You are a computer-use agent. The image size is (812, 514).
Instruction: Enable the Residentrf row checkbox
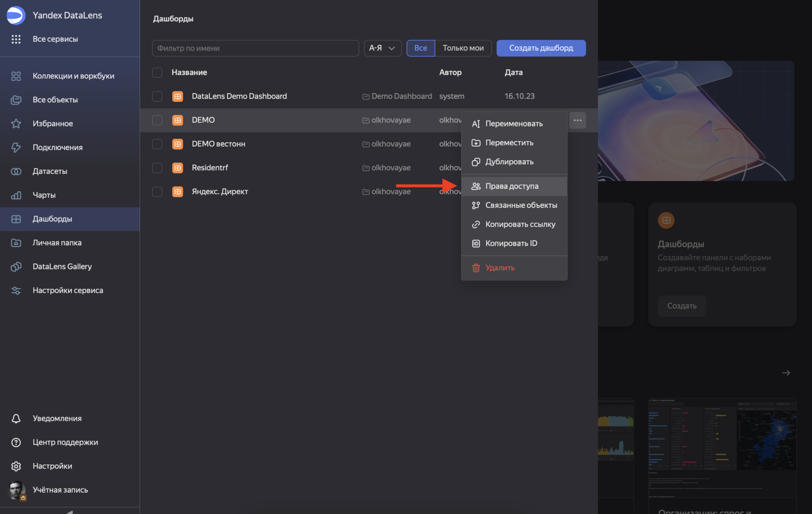[x=157, y=168]
